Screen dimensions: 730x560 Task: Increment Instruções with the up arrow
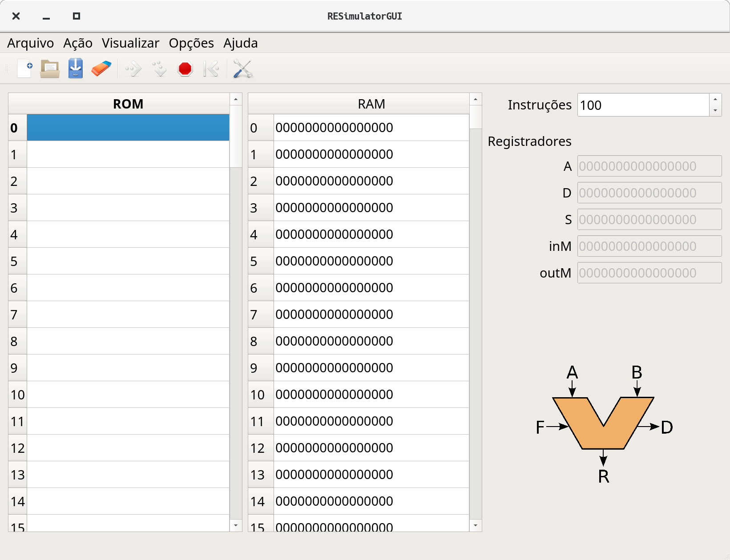click(715, 100)
